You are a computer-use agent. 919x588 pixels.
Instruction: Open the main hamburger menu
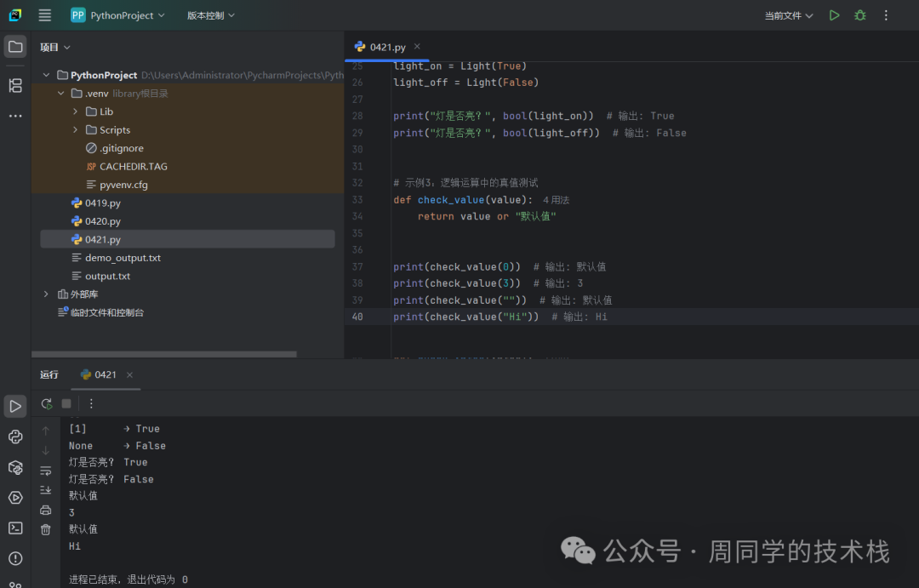coord(45,15)
